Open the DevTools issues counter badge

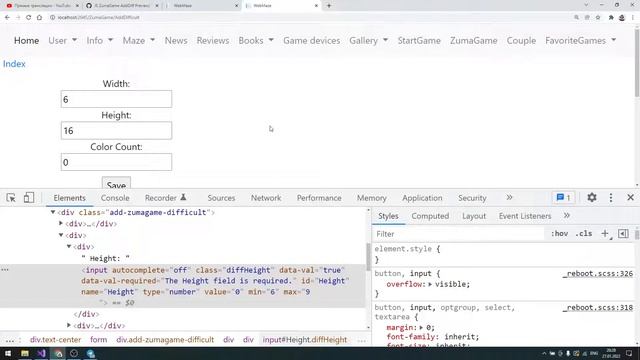[564, 198]
